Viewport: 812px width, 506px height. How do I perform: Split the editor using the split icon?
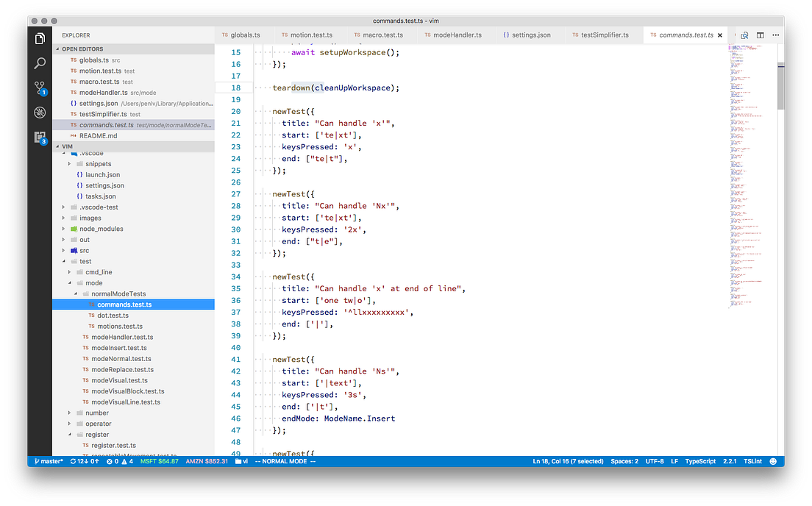[x=761, y=35]
